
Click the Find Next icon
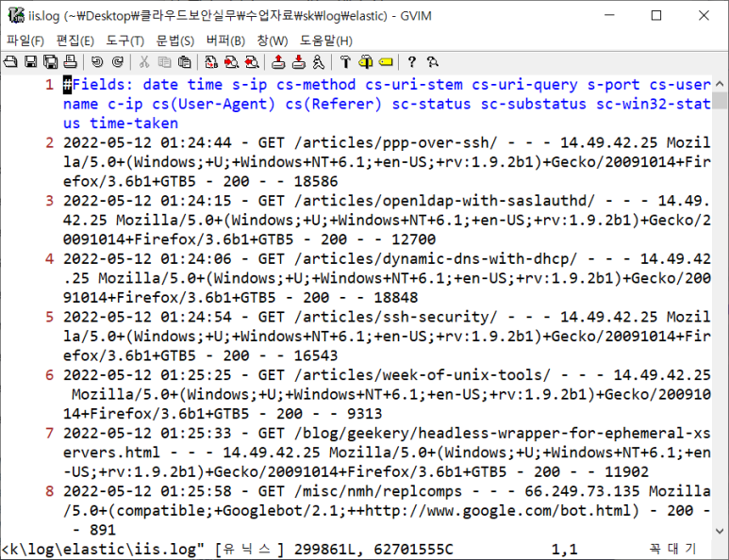pyautogui.click(x=232, y=62)
